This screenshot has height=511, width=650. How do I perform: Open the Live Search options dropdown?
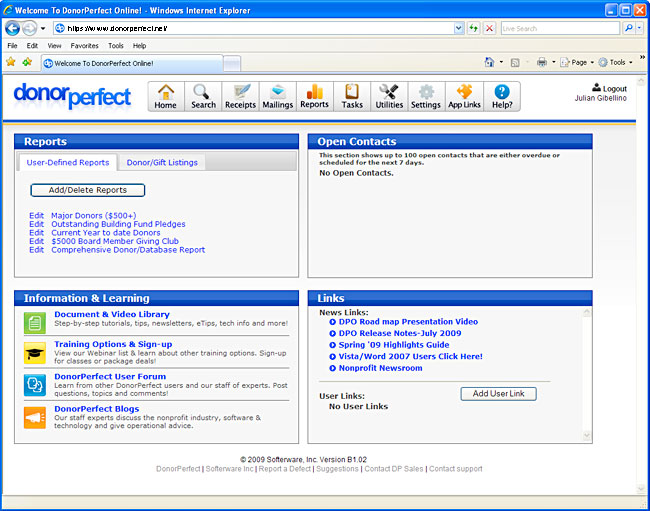click(x=640, y=28)
